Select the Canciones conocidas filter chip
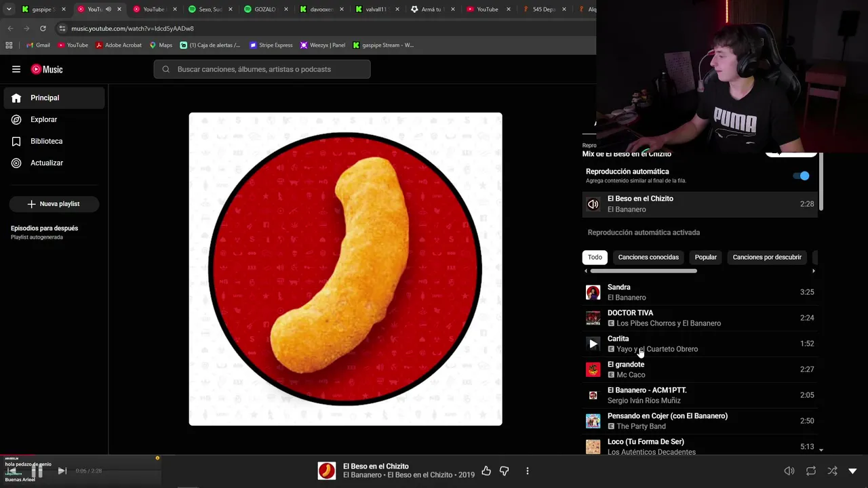Screen dimensions: 868x488 coord(648,258)
